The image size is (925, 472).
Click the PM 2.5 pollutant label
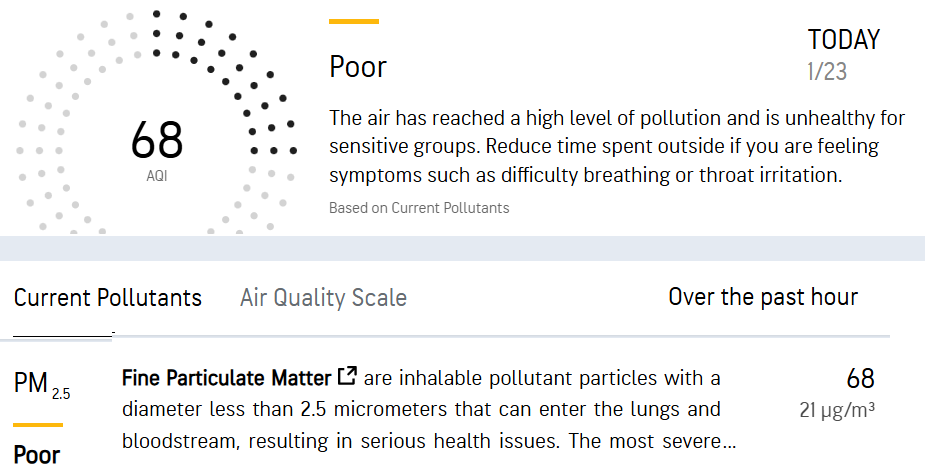41,384
